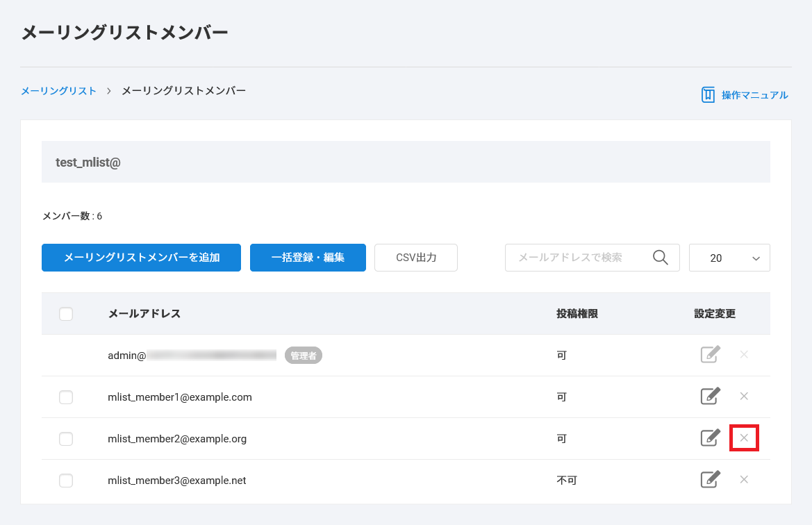Toggle the select-all checkbox in table header
The image size is (812, 525).
tap(66, 314)
